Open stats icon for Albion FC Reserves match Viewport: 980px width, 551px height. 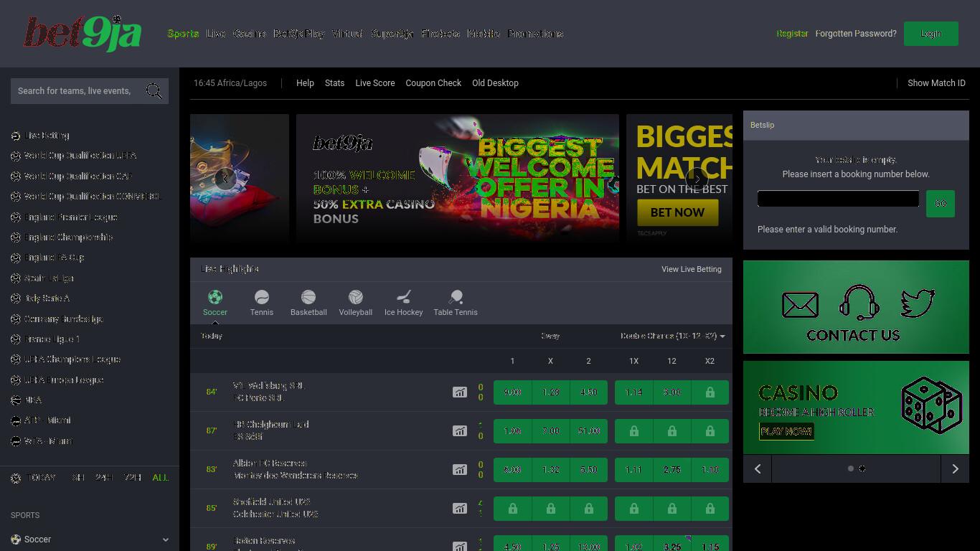(460, 470)
